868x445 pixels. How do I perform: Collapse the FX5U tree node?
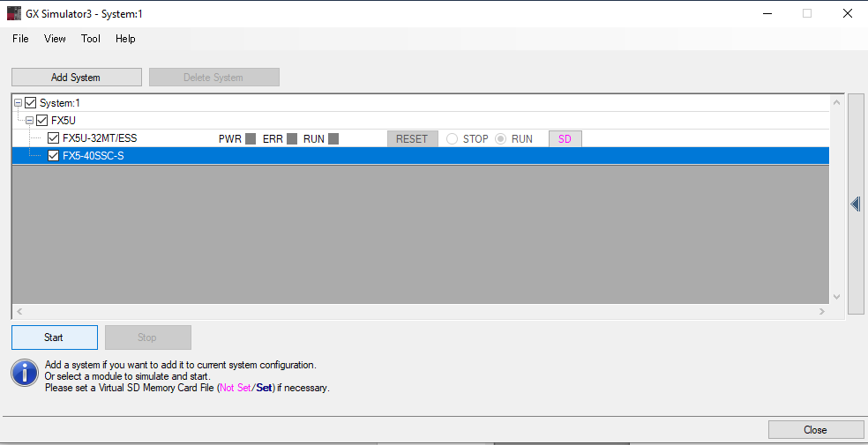29,121
